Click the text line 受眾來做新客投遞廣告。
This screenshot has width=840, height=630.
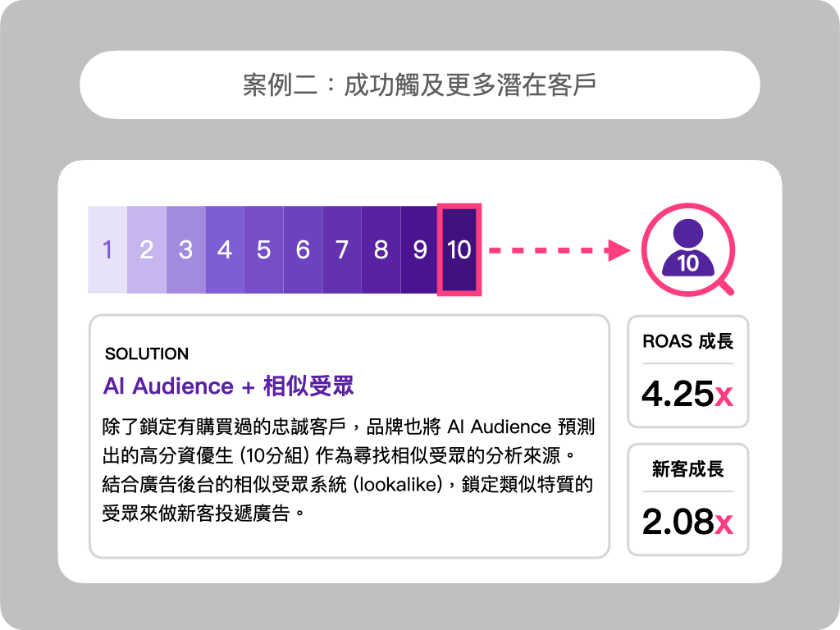click(x=204, y=514)
